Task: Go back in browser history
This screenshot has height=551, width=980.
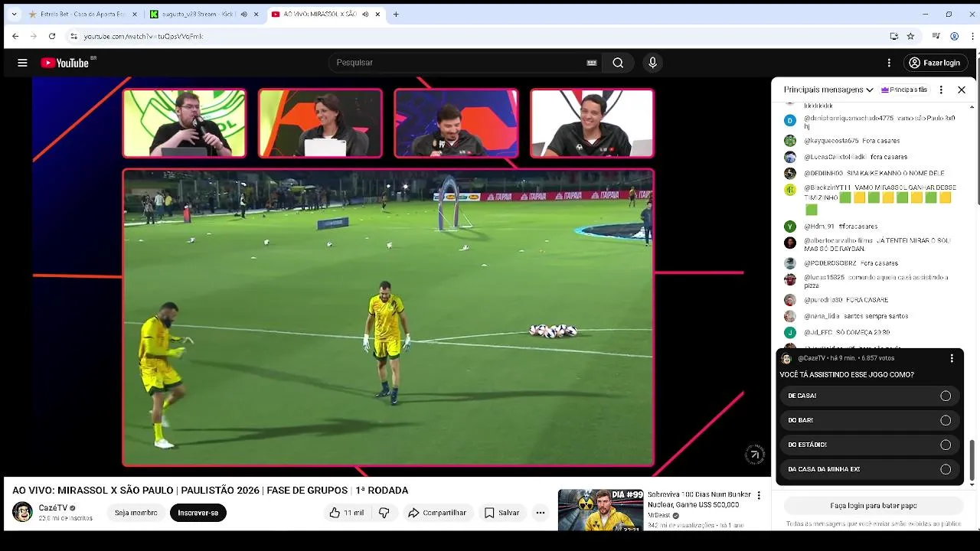Action: point(15,36)
